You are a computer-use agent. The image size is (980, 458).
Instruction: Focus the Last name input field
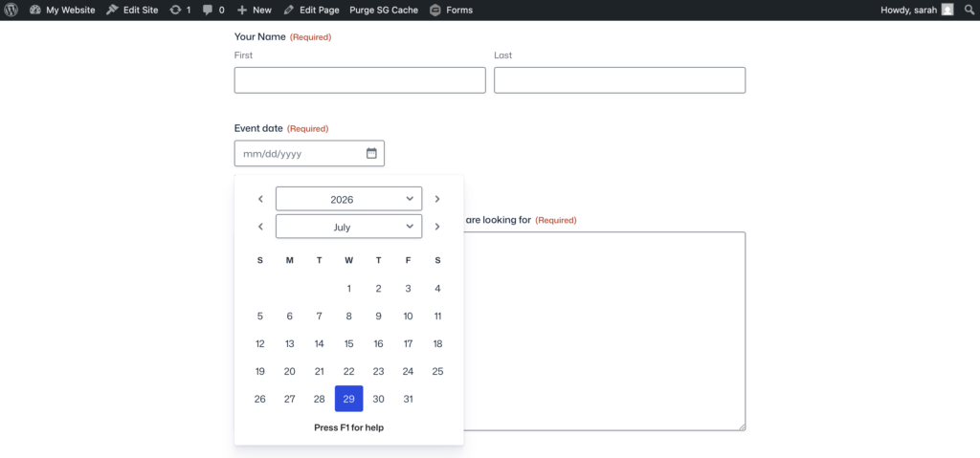click(620, 80)
